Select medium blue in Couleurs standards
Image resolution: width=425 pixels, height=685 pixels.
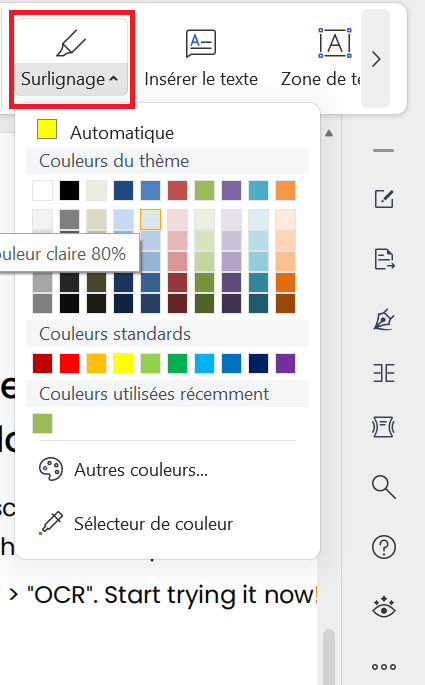tap(232, 363)
